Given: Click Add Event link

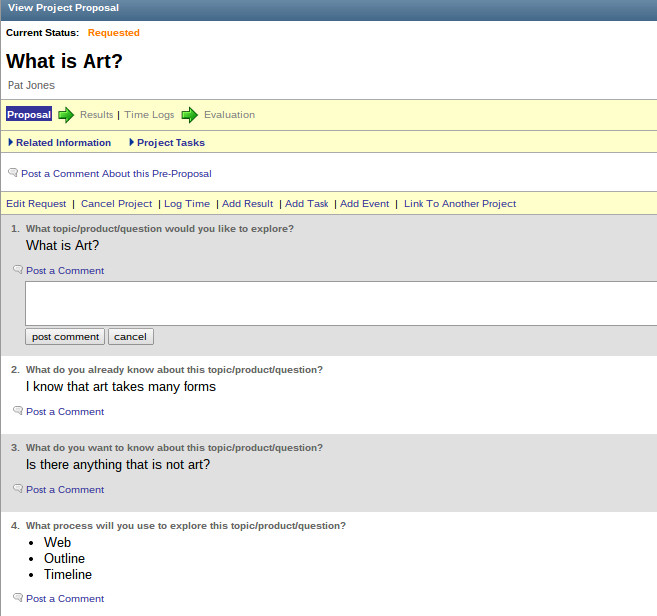Looking at the screenshot, I should [365, 204].
